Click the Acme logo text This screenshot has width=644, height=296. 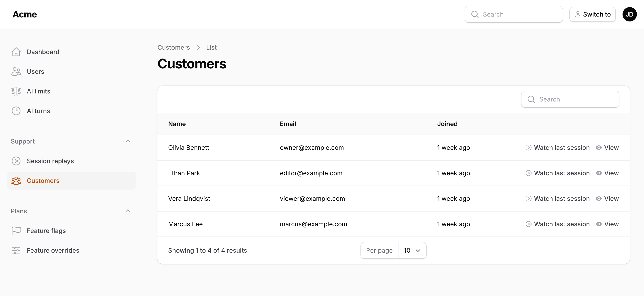click(x=25, y=14)
